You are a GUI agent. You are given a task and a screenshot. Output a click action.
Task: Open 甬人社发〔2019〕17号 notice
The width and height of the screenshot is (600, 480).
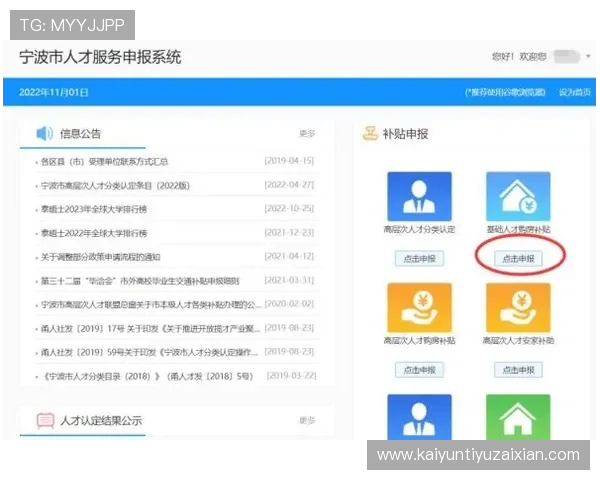tap(150, 328)
